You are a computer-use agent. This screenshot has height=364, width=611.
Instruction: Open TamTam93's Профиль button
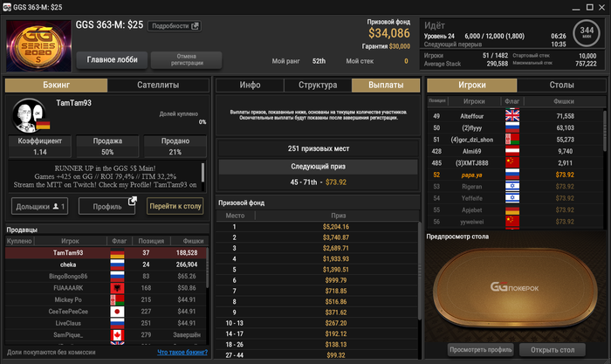click(x=107, y=207)
